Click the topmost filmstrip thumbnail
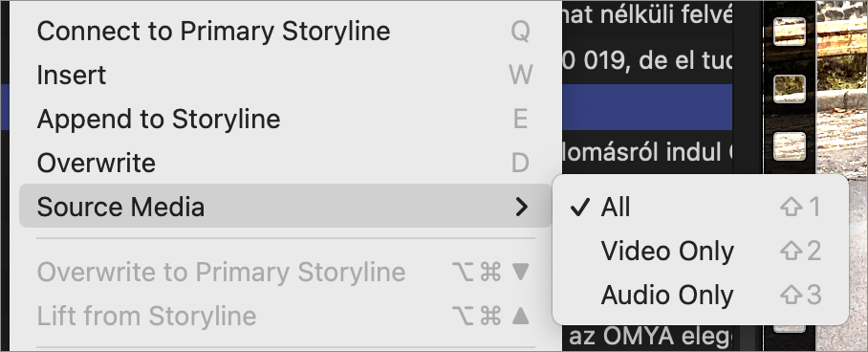 790,31
